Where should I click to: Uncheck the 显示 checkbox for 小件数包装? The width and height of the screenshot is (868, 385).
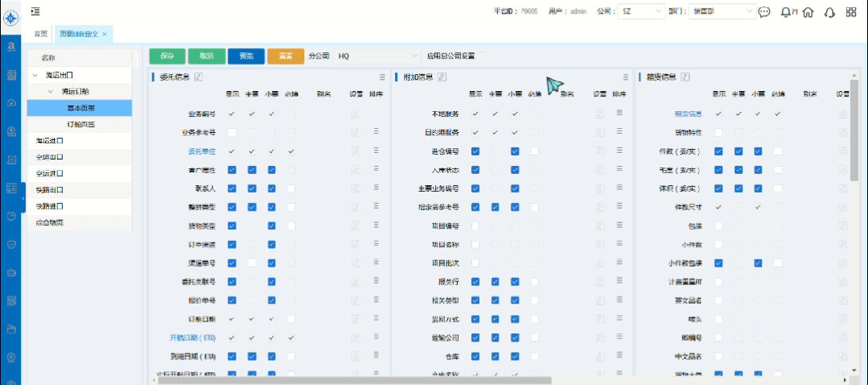pos(718,263)
